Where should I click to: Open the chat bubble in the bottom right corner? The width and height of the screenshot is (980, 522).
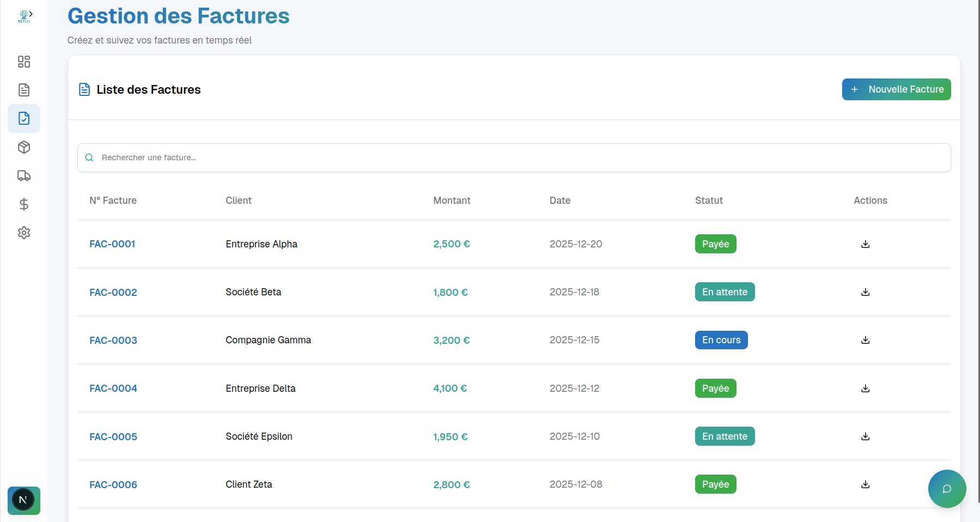[947, 489]
